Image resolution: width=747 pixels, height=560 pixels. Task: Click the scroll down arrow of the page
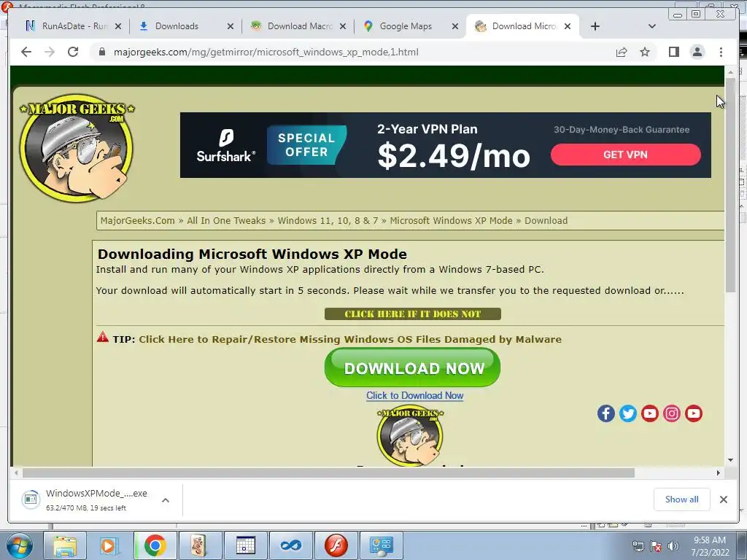point(730,460)
